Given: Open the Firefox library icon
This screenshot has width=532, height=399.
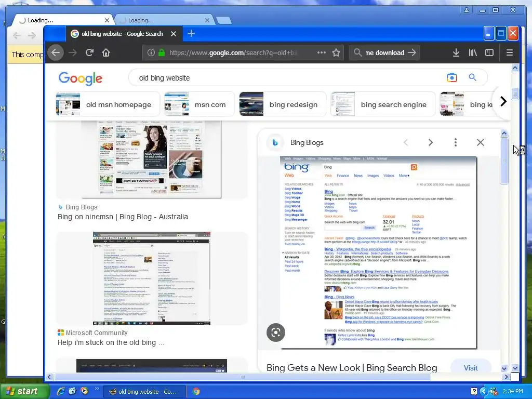Looking at the screenshot, I should coord(473,52).
